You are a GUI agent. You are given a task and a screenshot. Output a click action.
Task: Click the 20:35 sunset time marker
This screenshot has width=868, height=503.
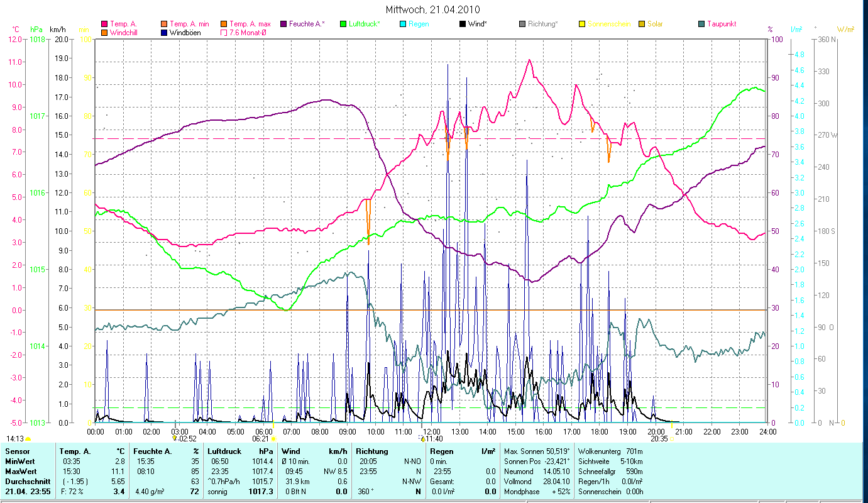click(x=659, y=439)
